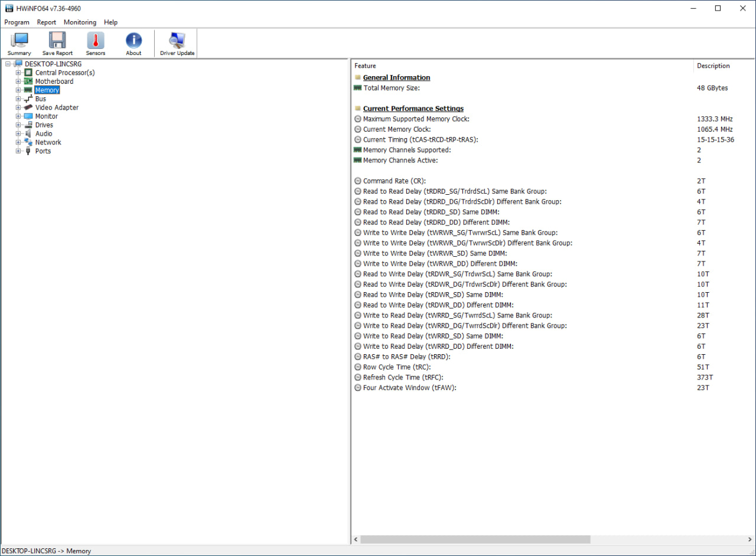Click the Refresh Cycle Time row icon

click(357, 377)
